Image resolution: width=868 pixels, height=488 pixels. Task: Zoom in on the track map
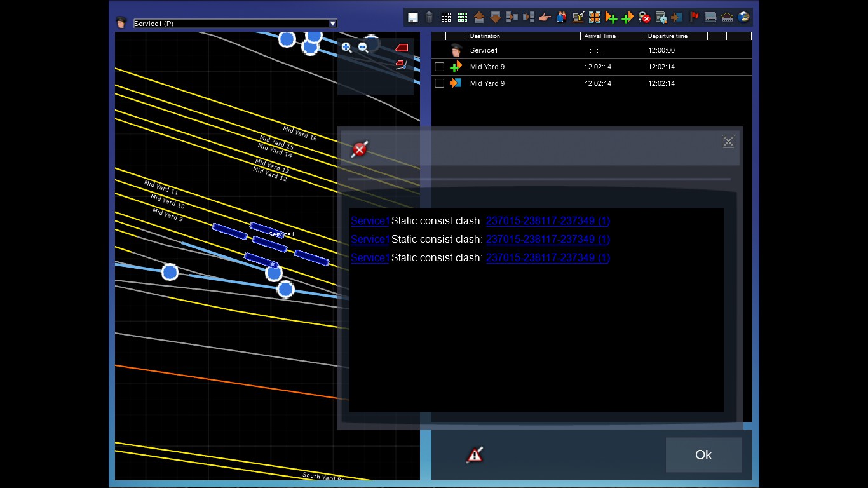coord(346,47)
